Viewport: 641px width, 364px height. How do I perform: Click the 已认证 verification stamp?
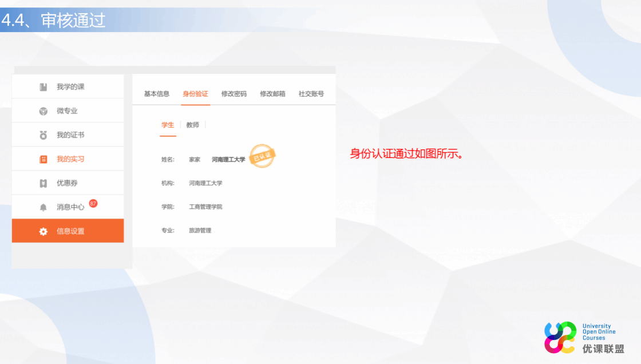pyautogui.click(x=263, y=156)
